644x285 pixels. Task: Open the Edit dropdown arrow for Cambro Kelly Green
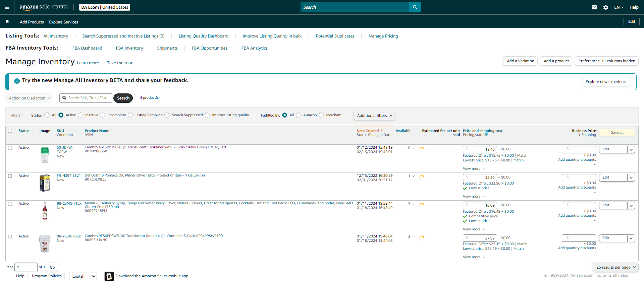pyautogui.click(x=631, y=150)
